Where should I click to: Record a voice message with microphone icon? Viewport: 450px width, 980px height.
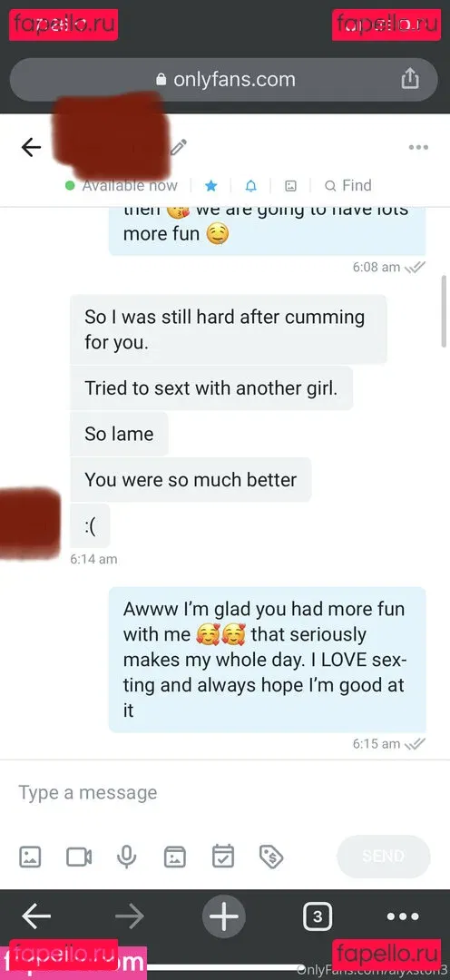click(127, 857)
